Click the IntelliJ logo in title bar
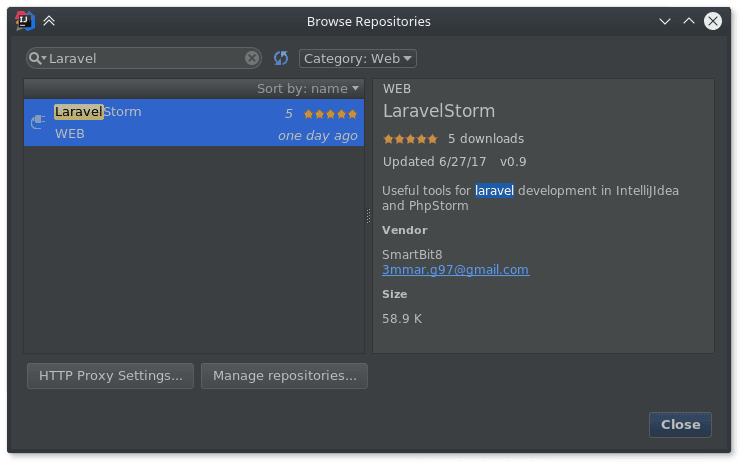 [x=22, y=21]
